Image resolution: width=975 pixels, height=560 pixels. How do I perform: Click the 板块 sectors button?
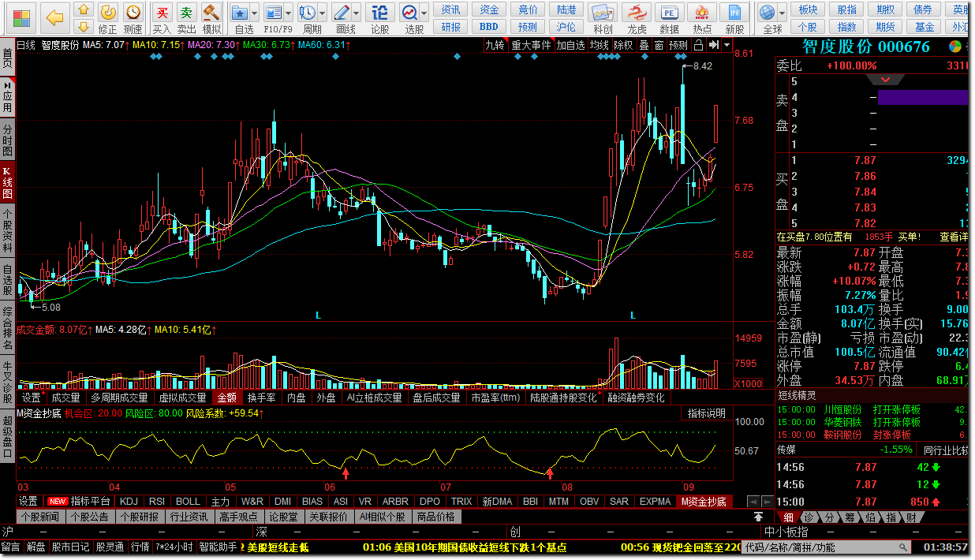point(808,9)
